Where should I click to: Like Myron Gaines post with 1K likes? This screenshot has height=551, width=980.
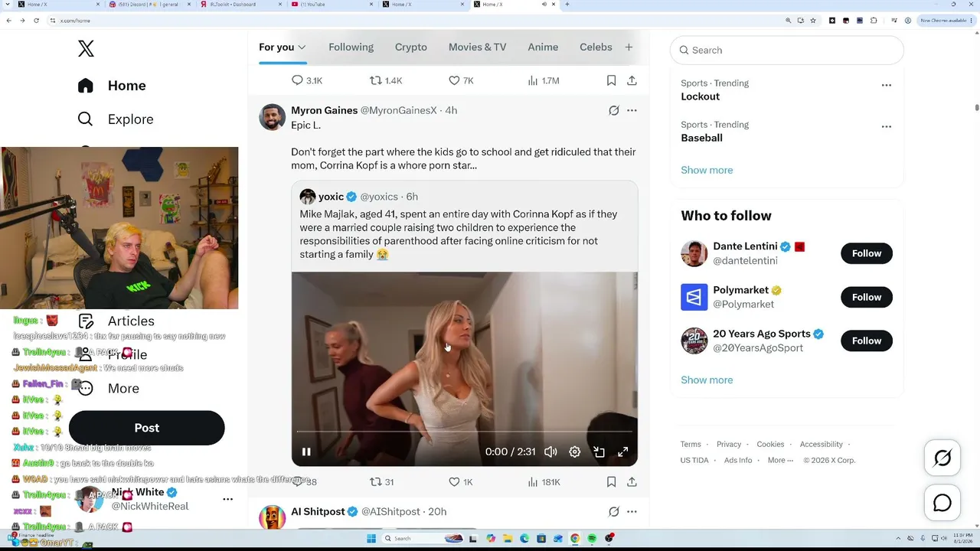461,482
